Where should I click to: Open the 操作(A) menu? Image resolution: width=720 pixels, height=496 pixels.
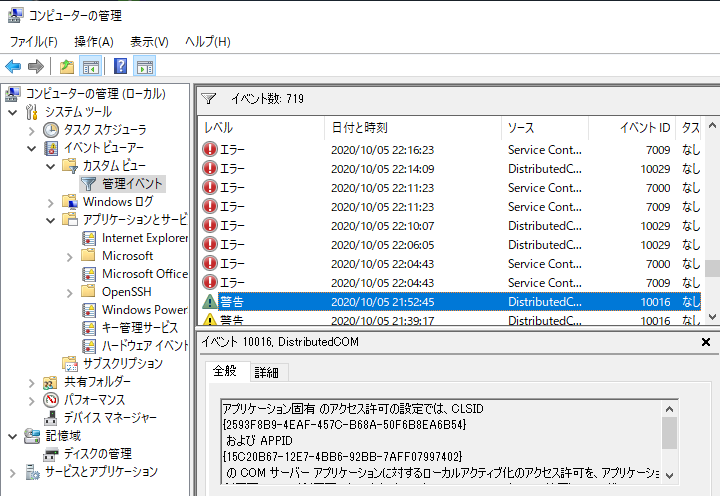pyautogui.click(x=93, y=41)
